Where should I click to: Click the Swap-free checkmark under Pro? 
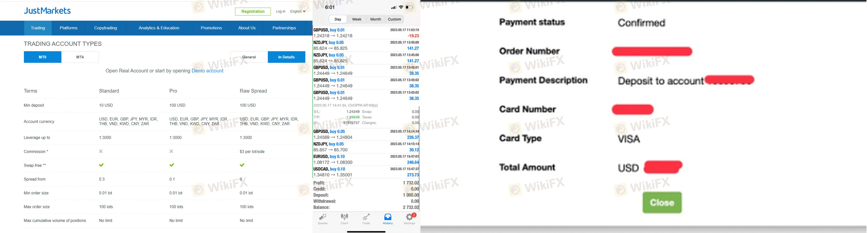pos(172,165)
